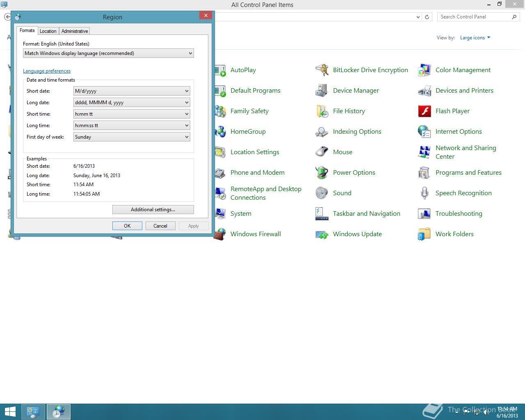Image resolution: width=525 pixels, height=420 pixels.
Task: Click the Search Control Panel field
Action: point(474,17)
